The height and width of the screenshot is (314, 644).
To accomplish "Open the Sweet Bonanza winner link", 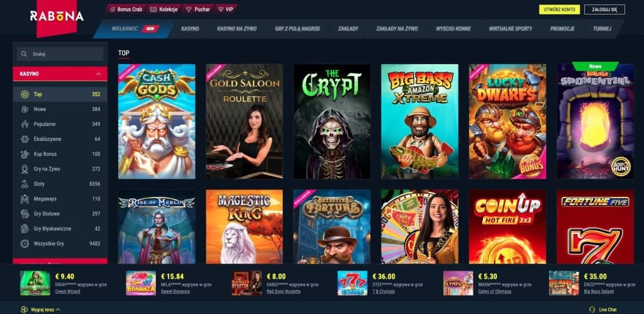I will 175,291.
